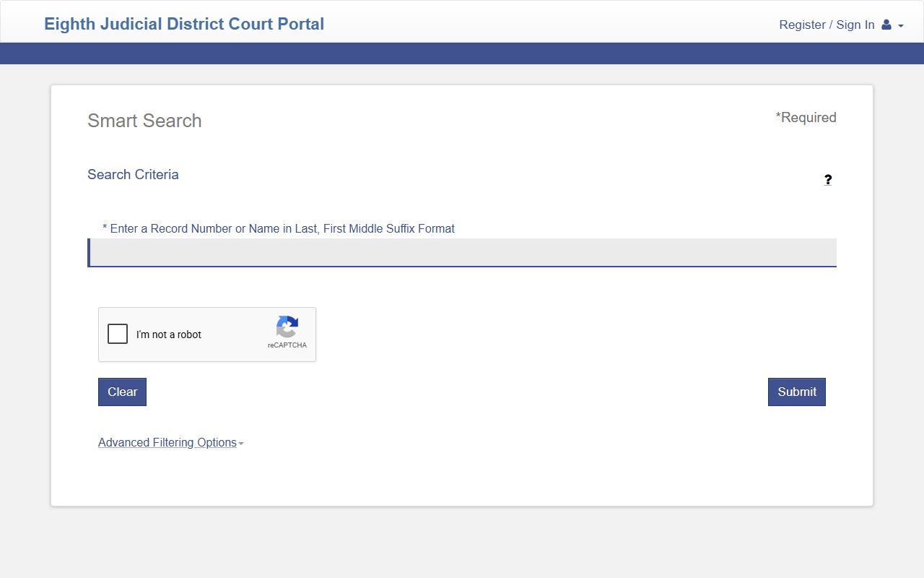Click the reCAPTCHA logo

(287, 327)
